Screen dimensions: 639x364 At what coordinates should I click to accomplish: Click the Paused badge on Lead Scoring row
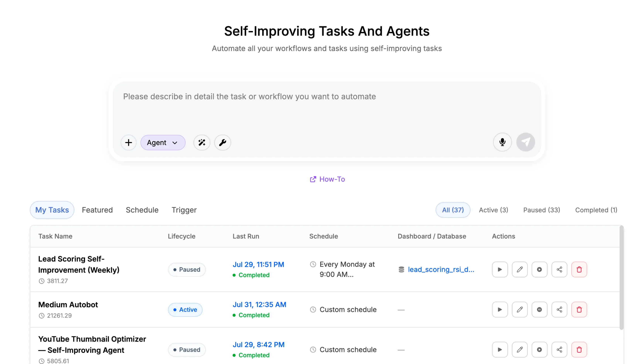pyautogui.click(x=187, y=269)
